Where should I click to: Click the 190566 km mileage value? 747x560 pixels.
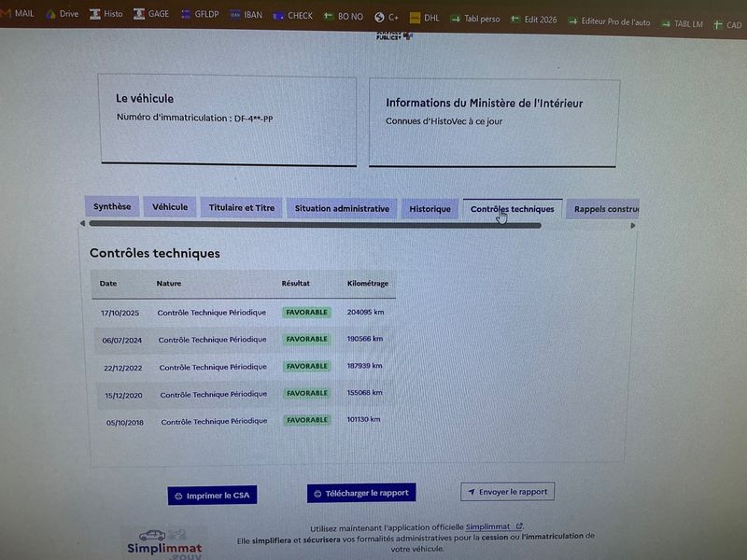365,339
